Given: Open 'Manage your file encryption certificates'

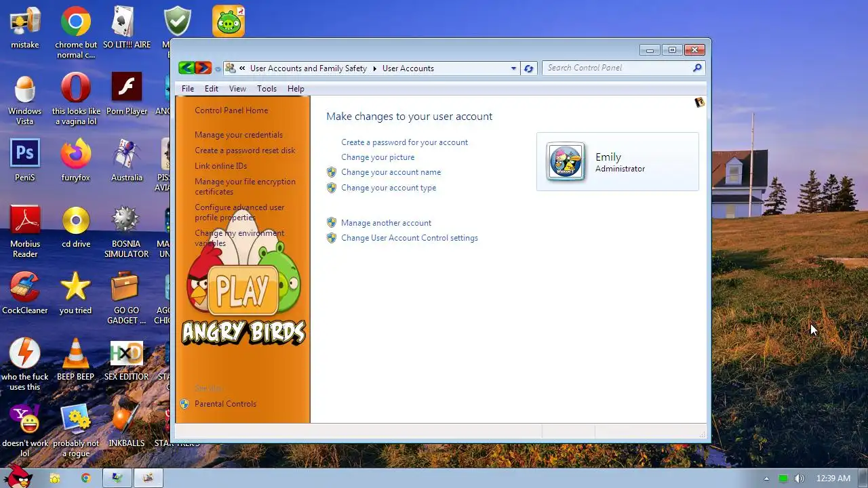Looking at the screenshot, I should 245,186.
